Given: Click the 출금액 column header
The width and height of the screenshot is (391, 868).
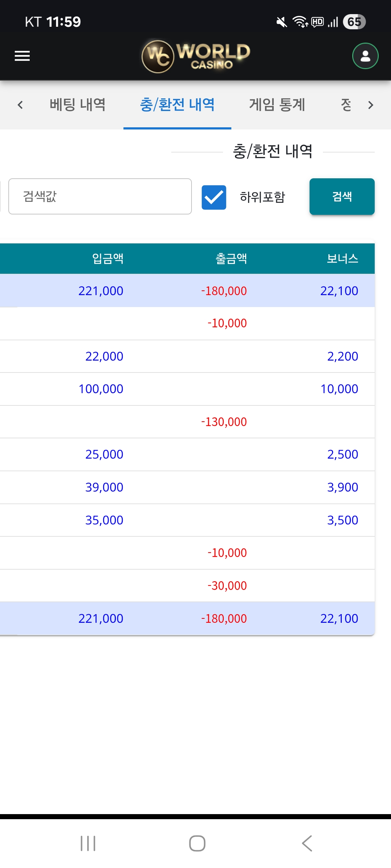Looking at the screenshot, I should 231,259.
